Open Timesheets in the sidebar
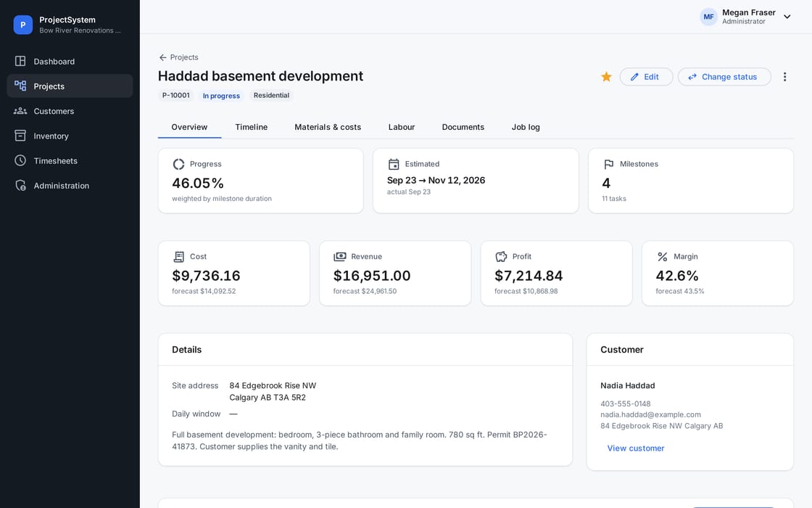 (x=70, y=160)
